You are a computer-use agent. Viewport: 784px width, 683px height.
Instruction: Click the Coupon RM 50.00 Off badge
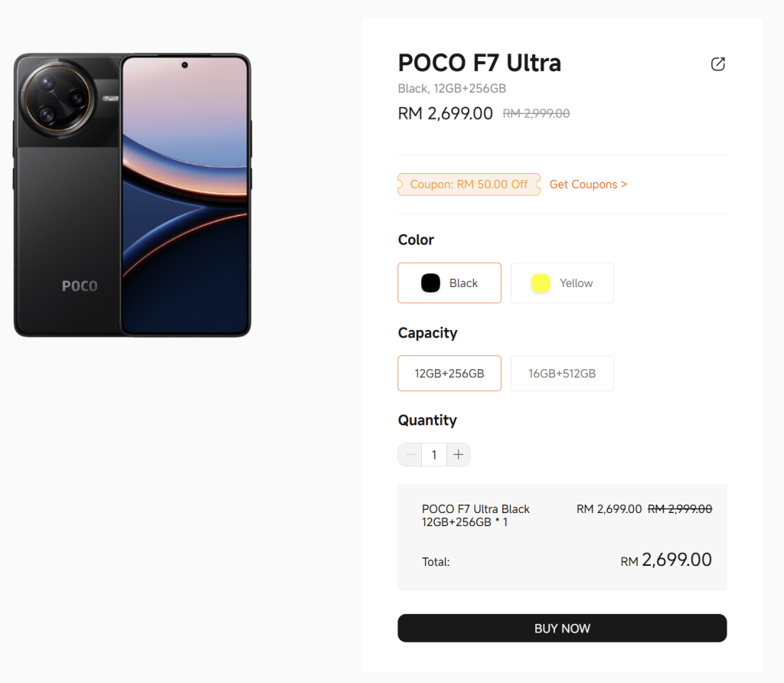pyautogui.click(x=469, y=185)
